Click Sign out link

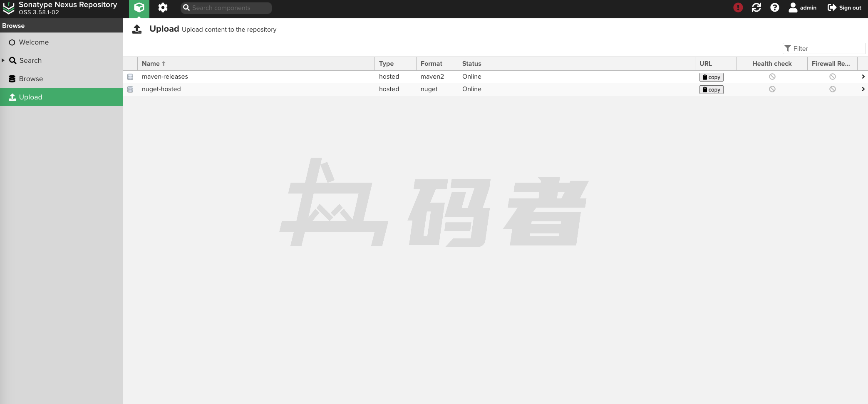[844, 8]
